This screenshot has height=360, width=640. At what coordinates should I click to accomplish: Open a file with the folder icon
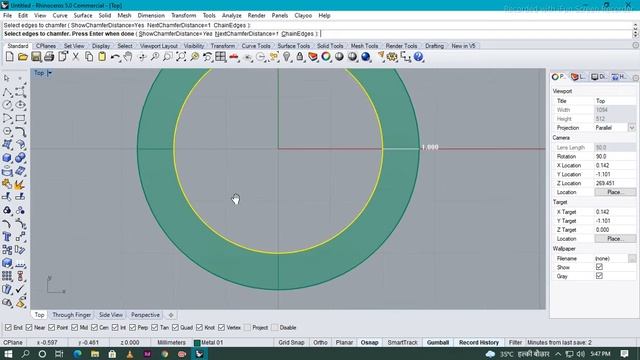point(23,57)
